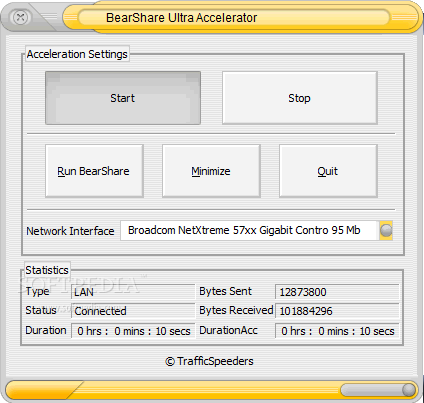Click the BearShare Ultra Accelerator title
The image size is (424, 403).
pos(181,18)
